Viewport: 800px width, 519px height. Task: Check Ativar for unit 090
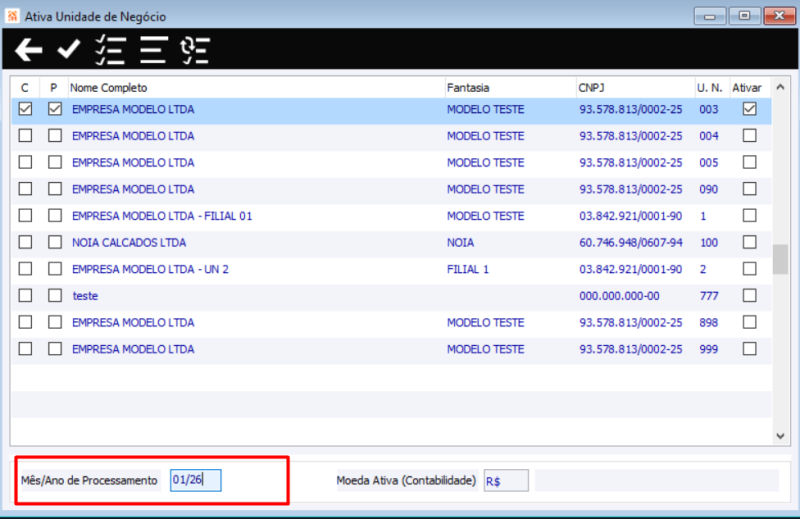(x=749, y=189)
